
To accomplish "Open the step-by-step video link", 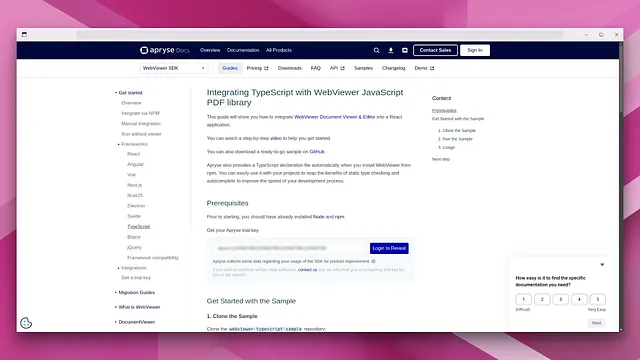I will click(x=276, y=138).
